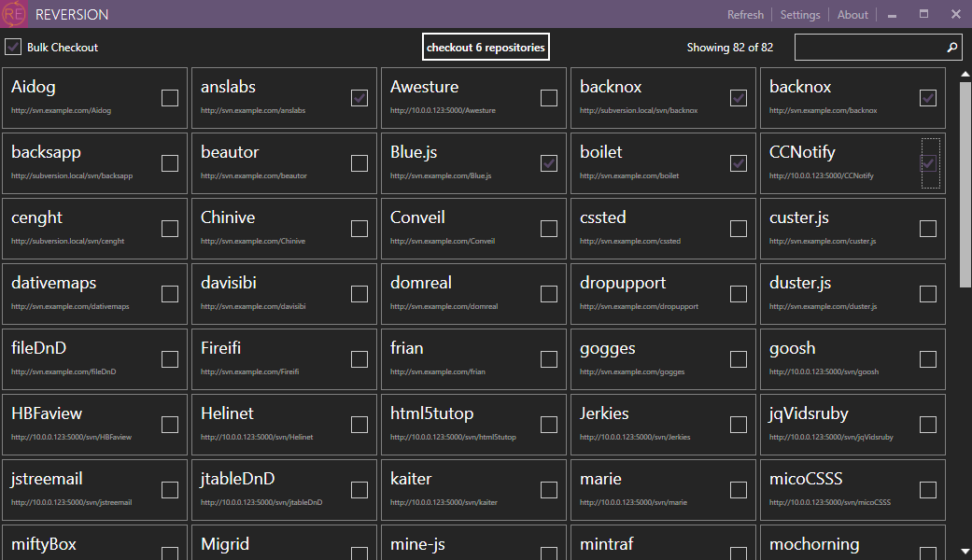The image size is (972, 560).
Task: Click the scrollbar up arrow
Action: pos(965,75)
